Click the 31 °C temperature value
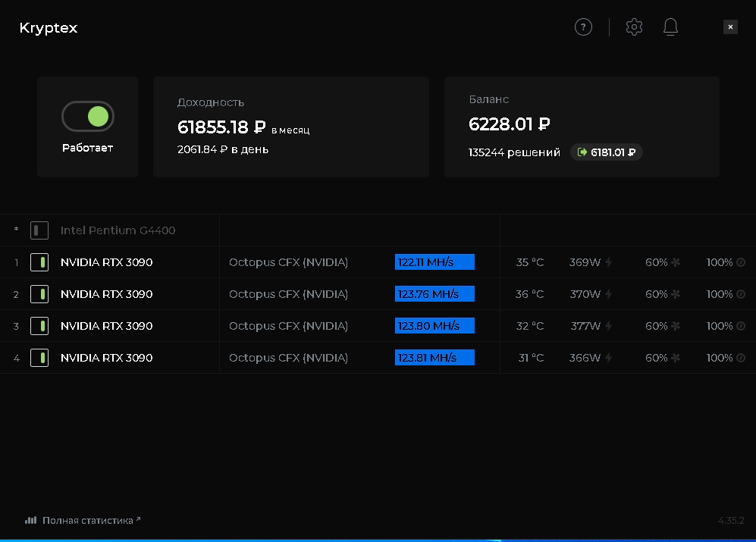The image size is (756, 542). pos(531,358)
